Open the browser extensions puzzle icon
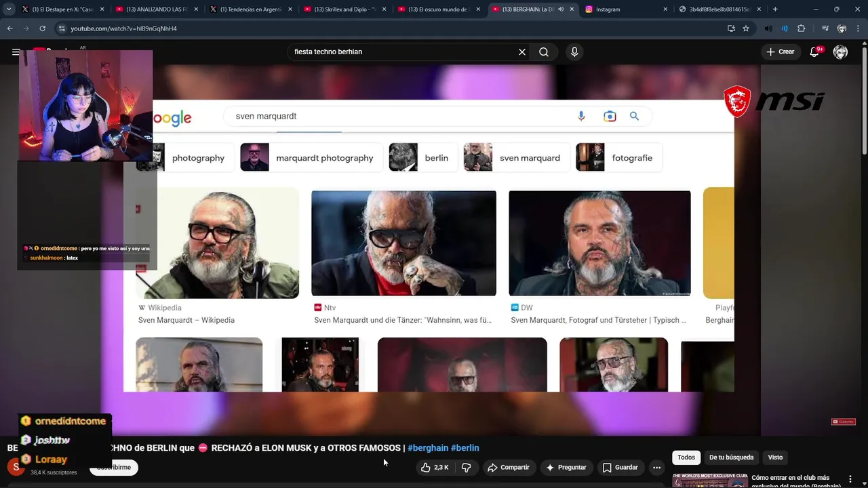 point(802,28)
